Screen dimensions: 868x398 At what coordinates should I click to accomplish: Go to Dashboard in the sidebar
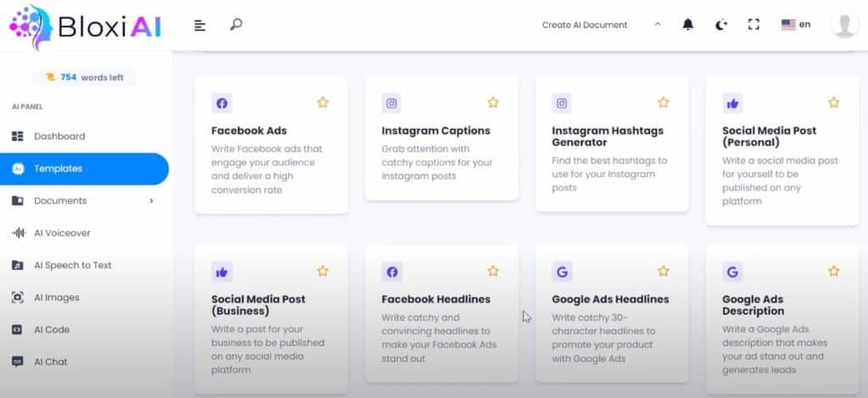(x=59, y=137)
